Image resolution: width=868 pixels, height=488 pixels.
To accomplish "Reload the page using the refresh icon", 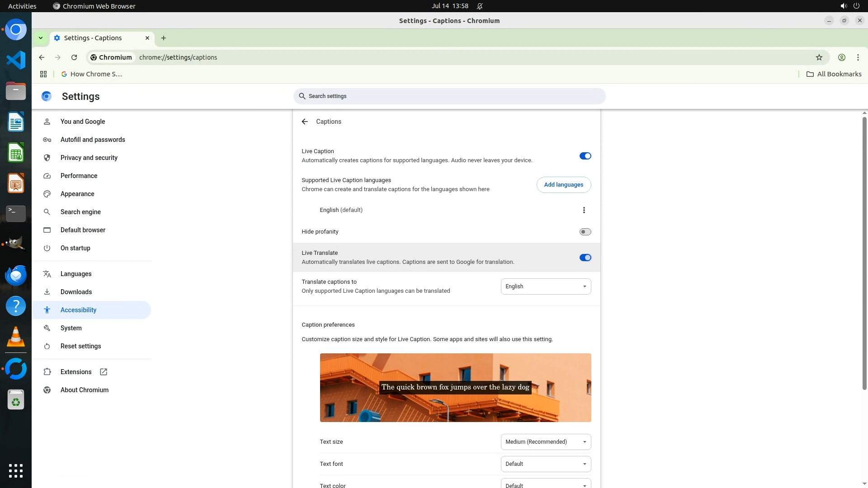I will pos(74,57).
